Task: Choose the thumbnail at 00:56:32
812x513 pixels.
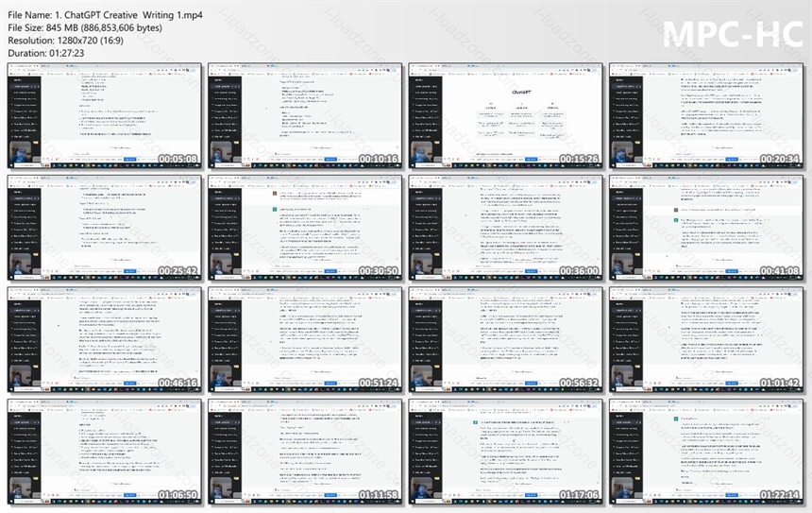Action: pyautogui.click(x=505, y=340)
